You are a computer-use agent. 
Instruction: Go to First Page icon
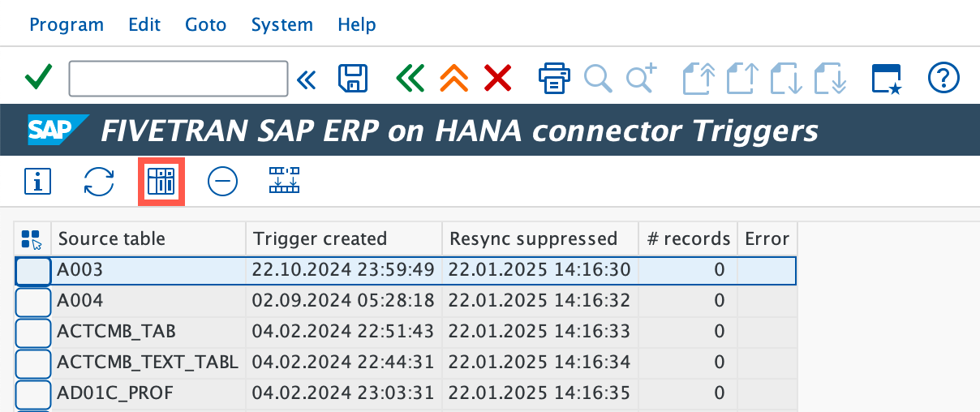(698, 79)
